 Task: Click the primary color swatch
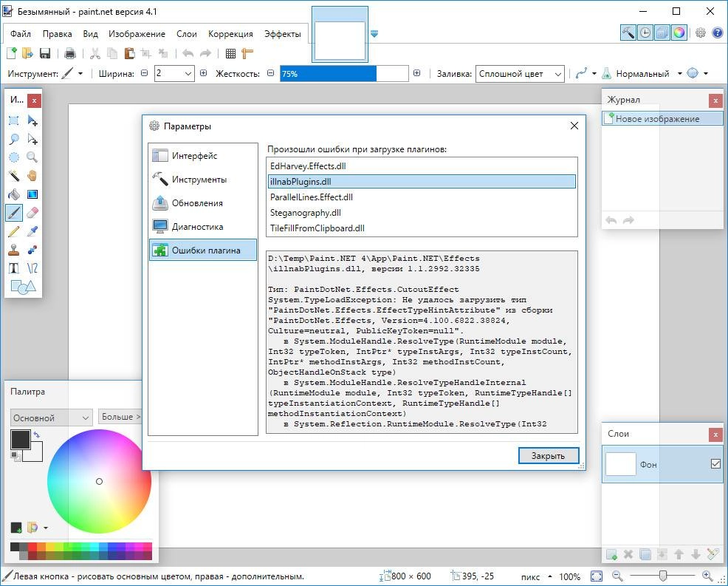coord(20,439)
